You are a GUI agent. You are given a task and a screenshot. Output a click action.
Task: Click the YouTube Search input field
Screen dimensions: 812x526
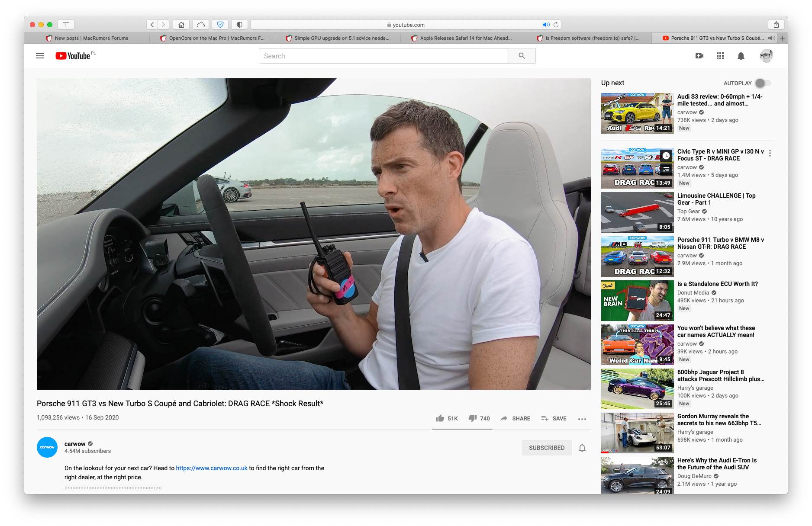click(x=383, y=56)
